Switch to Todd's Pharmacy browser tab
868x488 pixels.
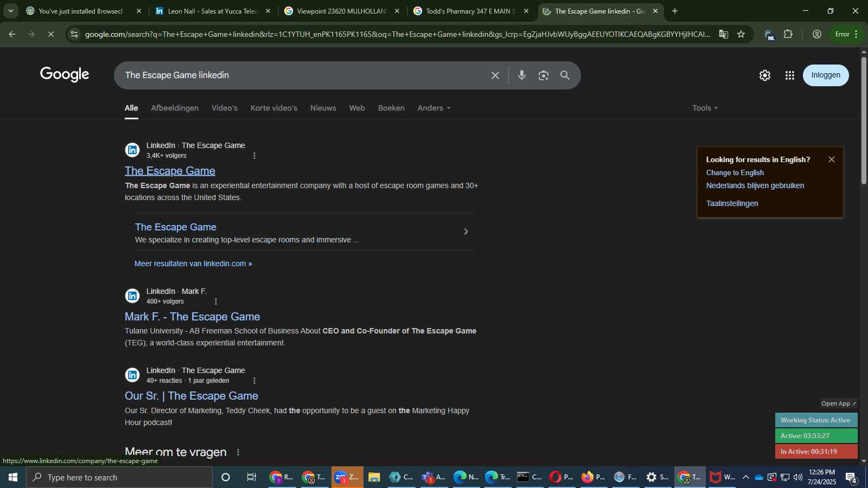click(x=470, y=11)
